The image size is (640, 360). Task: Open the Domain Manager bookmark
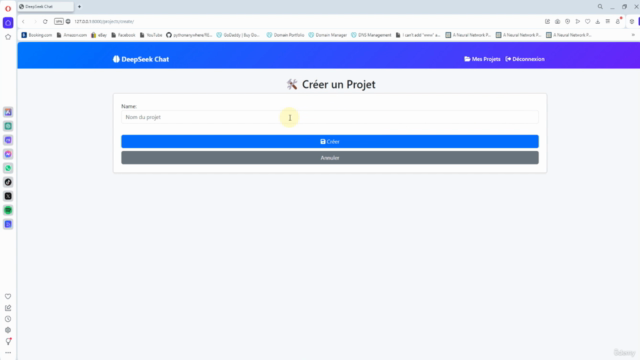[327, 35]
